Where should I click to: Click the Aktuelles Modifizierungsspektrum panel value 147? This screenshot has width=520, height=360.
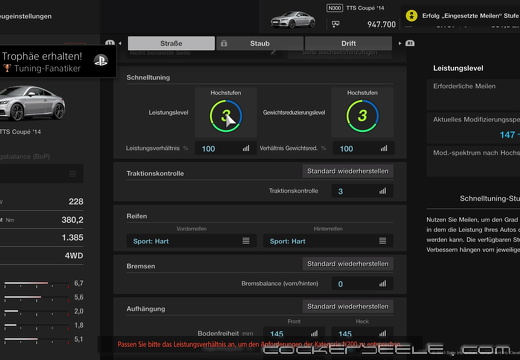507,135
